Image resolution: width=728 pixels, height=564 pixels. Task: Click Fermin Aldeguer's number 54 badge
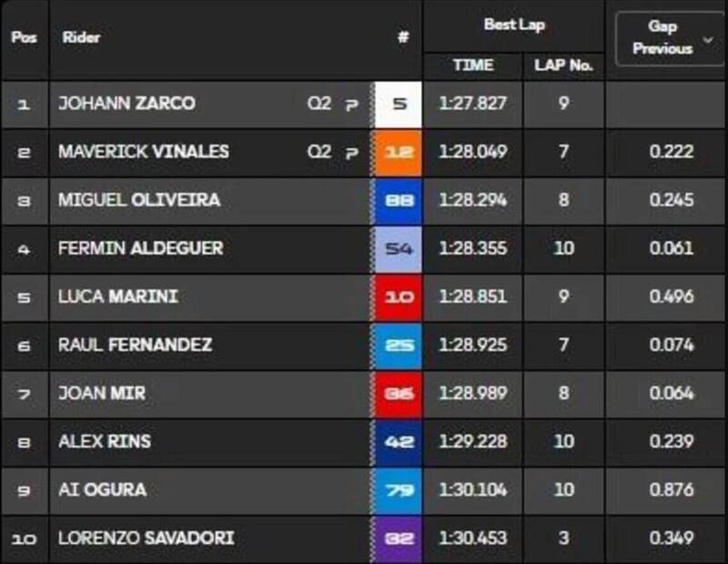pyautogui.click(x=398, y=248)
